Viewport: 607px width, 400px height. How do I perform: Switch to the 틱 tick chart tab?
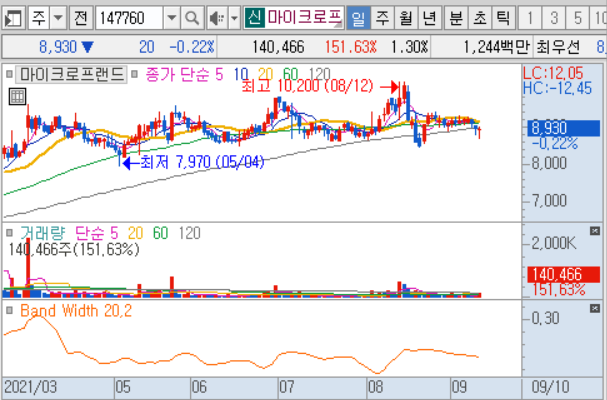[x=503, y=18]
